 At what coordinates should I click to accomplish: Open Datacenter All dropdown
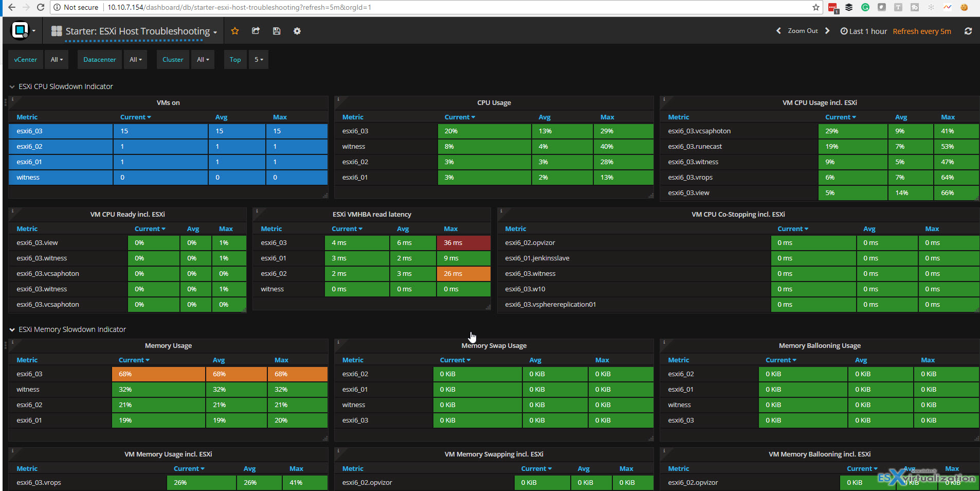tap(136, 59)
